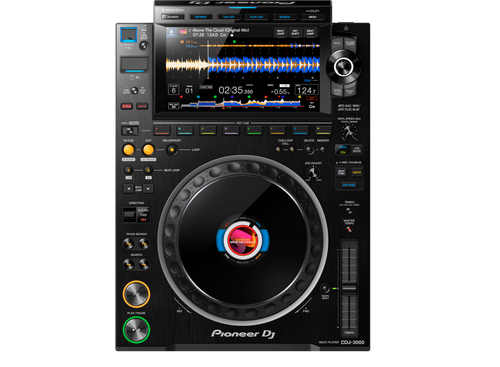Tap the orange-ringed CUE button

(x=136, y=294)
